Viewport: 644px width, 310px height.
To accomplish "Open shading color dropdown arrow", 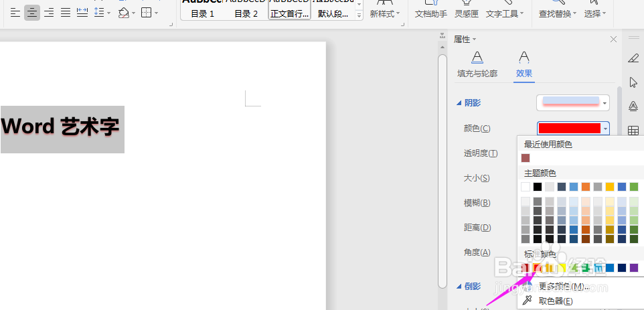I will (133, 13).
